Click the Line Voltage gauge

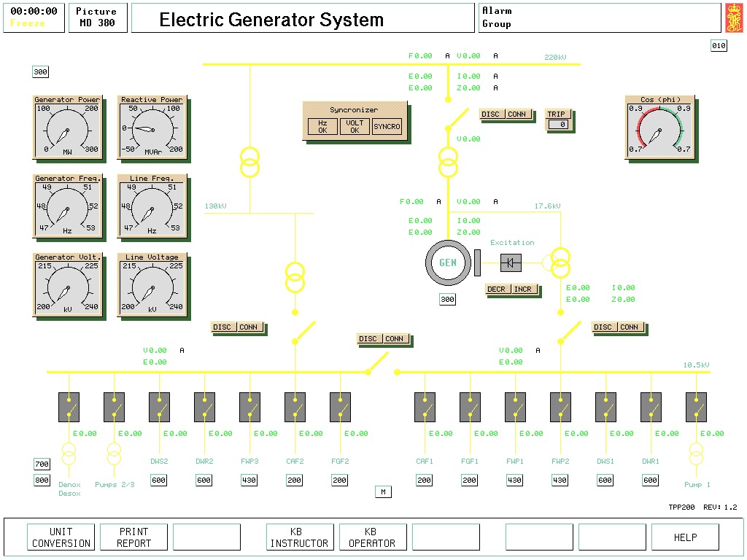[x=152, y=284]
